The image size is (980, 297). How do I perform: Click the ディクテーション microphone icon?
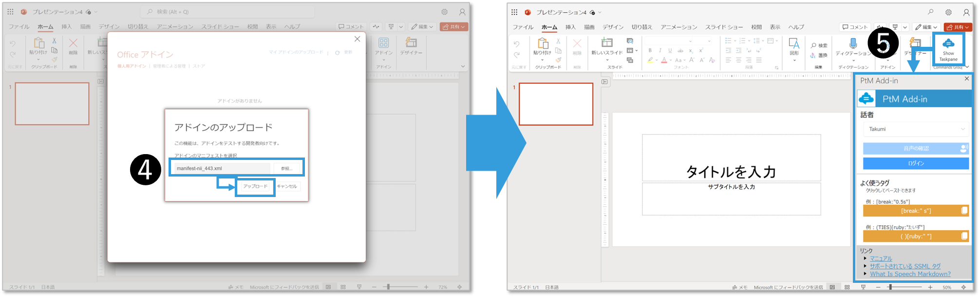click(852, 44)
